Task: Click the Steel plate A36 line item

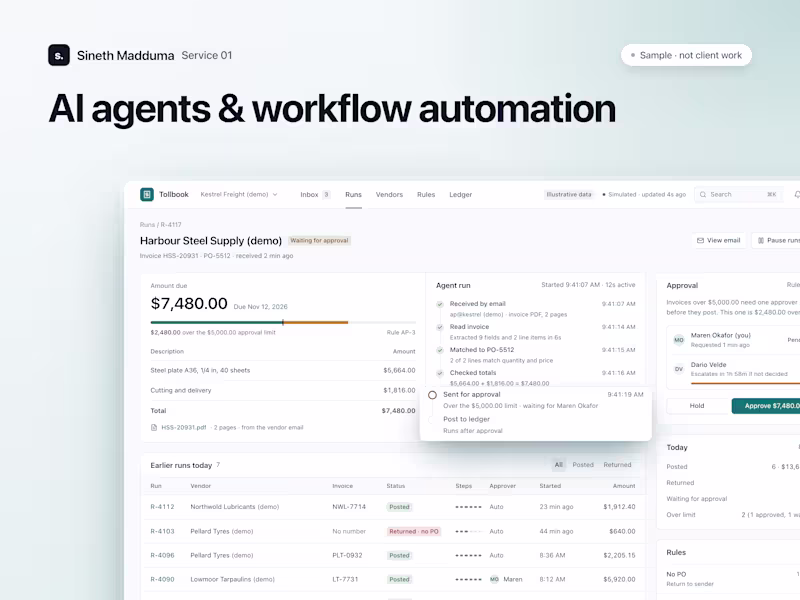Action: tap(283, 370)
